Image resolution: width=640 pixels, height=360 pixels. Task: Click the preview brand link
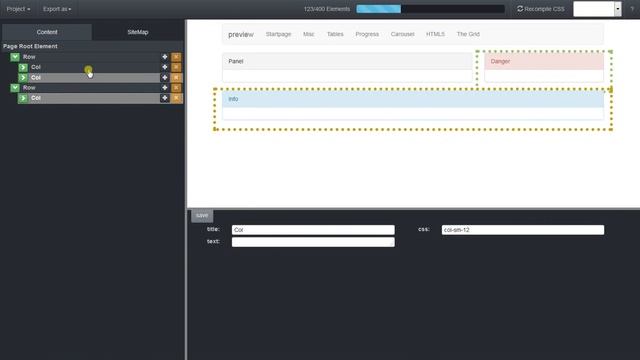(x=241, y=35)
